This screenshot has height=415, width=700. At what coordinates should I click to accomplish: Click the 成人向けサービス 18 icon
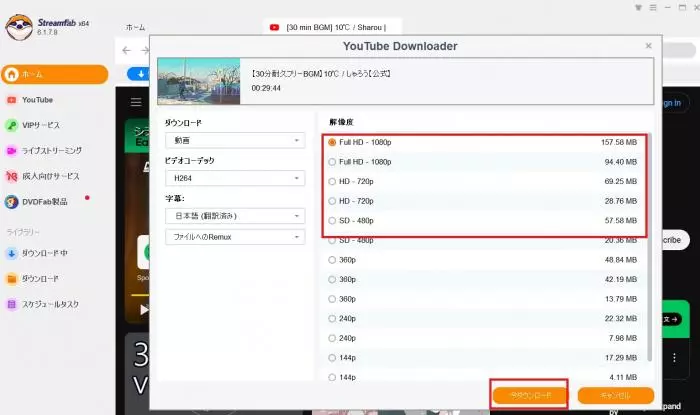[12, 176]
